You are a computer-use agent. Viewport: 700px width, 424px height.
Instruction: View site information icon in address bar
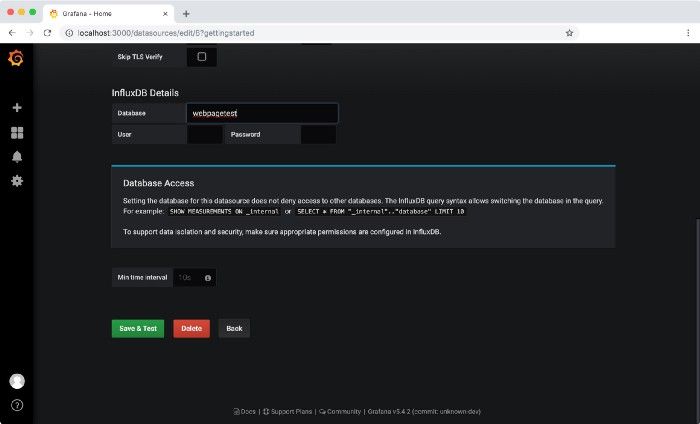click(x=69, y=33)
